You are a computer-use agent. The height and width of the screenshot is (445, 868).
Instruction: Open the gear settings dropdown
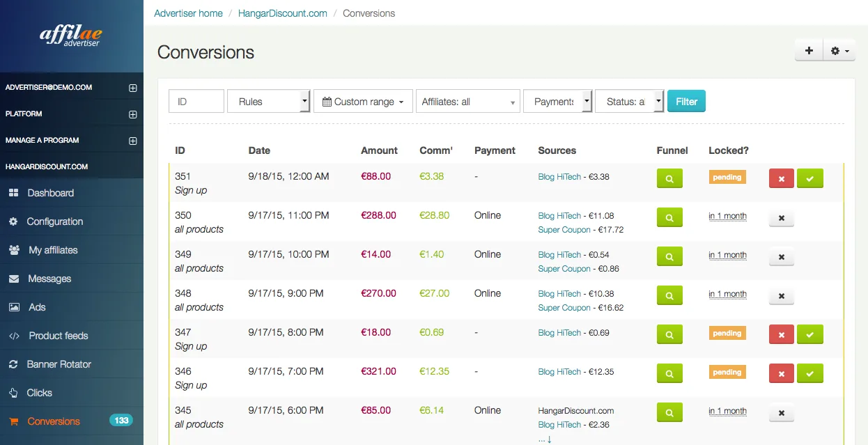839,51
